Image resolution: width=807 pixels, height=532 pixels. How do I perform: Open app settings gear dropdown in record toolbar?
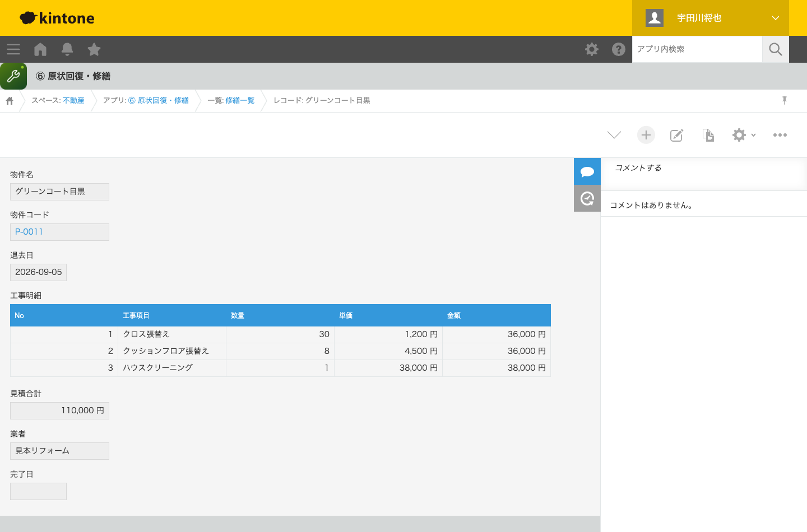[x=744, y=135]
